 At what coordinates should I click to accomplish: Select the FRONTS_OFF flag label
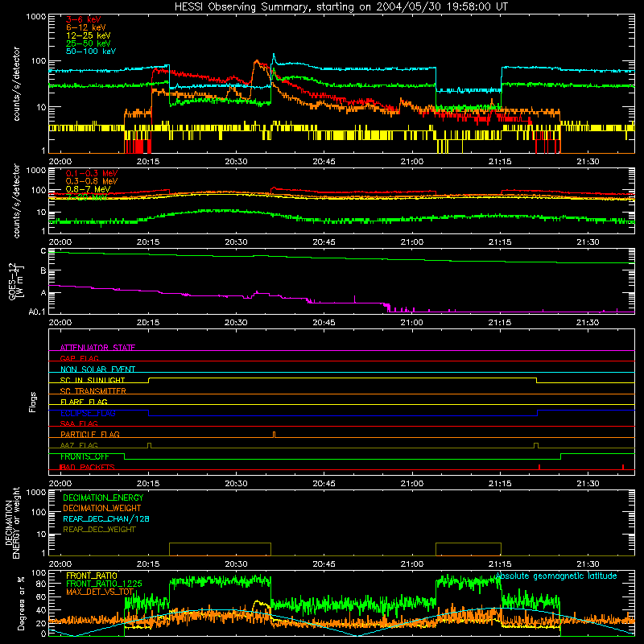tap(85, 456)
